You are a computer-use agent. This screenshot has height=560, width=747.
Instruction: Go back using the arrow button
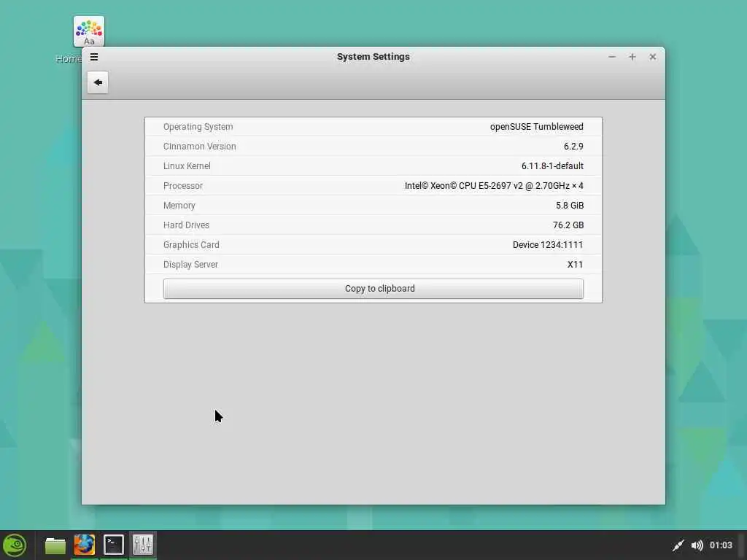[x=98, y=82]
